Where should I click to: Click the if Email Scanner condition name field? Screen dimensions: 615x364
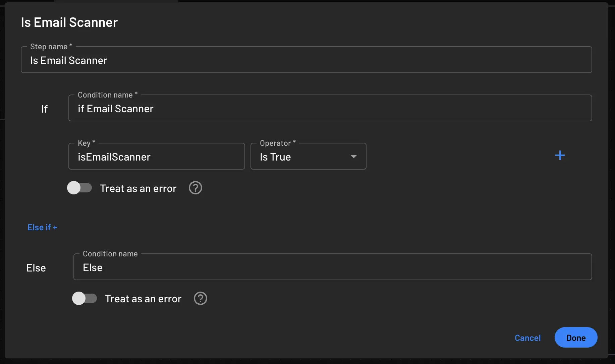point(330,108)
